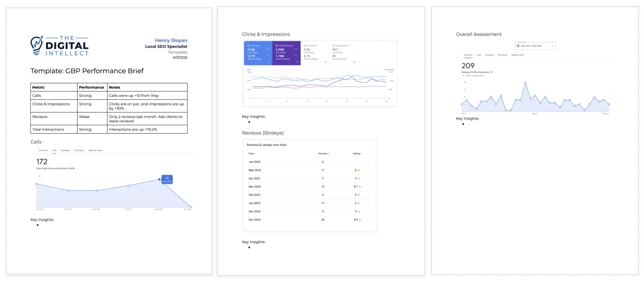Uncheck the Total impressions checkbox
The width and height of the screenshot is (644, 286).
tap(277, 46)
